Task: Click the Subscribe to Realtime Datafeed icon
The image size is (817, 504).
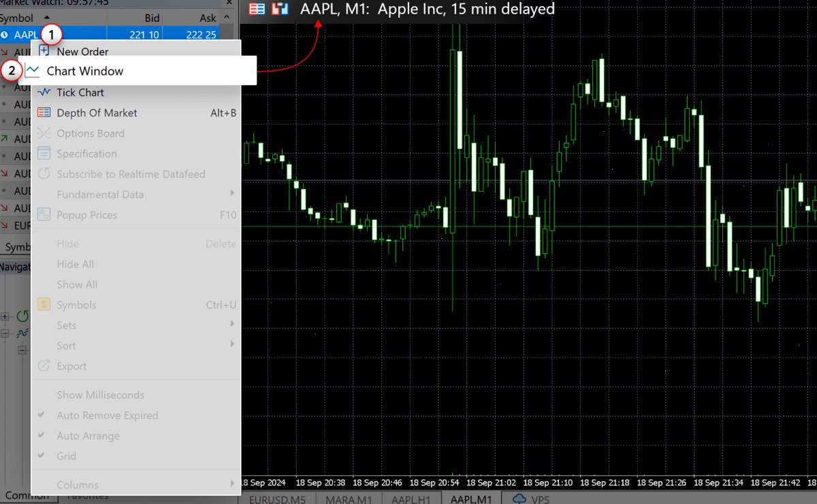Action: [x=44, y=174]
